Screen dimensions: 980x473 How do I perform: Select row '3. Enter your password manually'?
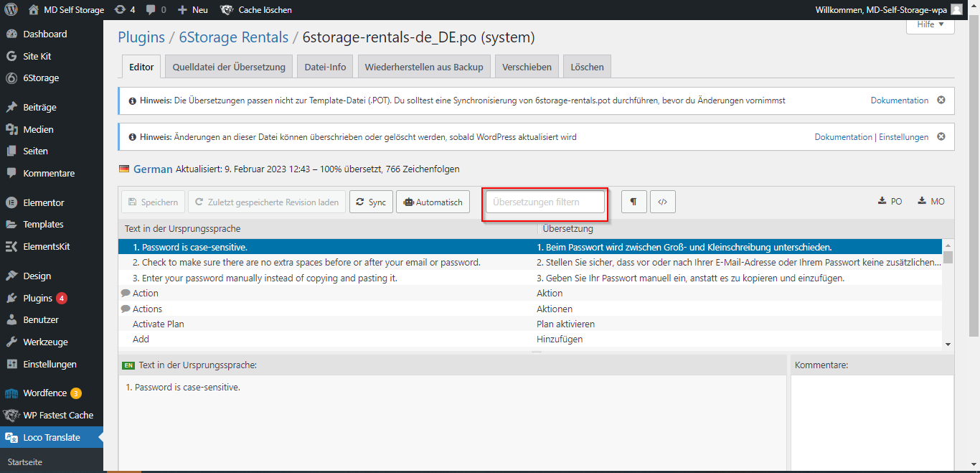[x=530, y=278]
